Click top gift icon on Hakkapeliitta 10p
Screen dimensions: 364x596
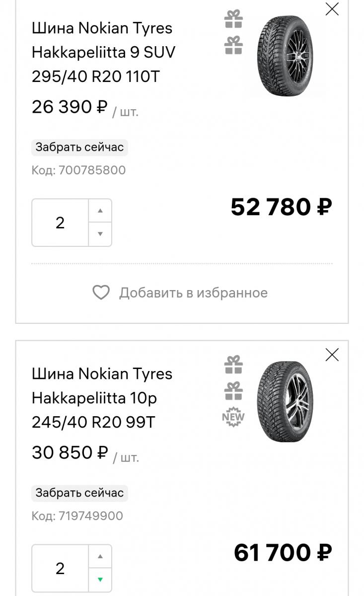tap(233, 365)
